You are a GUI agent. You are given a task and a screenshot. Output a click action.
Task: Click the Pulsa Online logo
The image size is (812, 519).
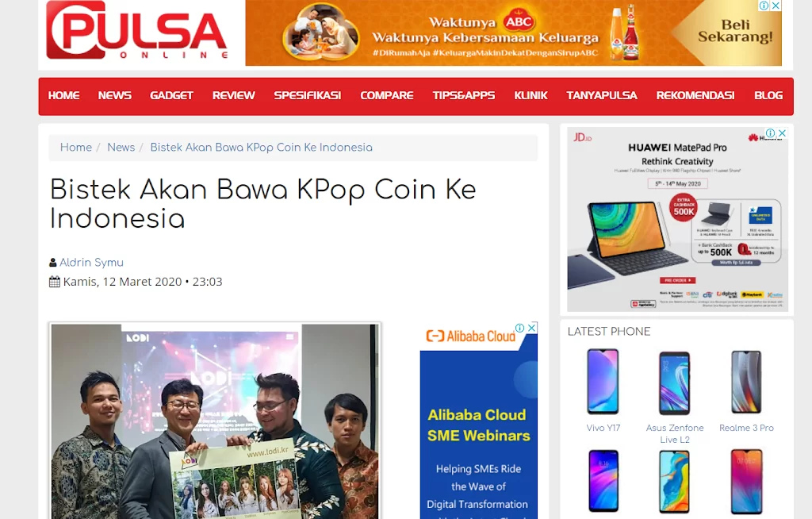click(136, 31)
